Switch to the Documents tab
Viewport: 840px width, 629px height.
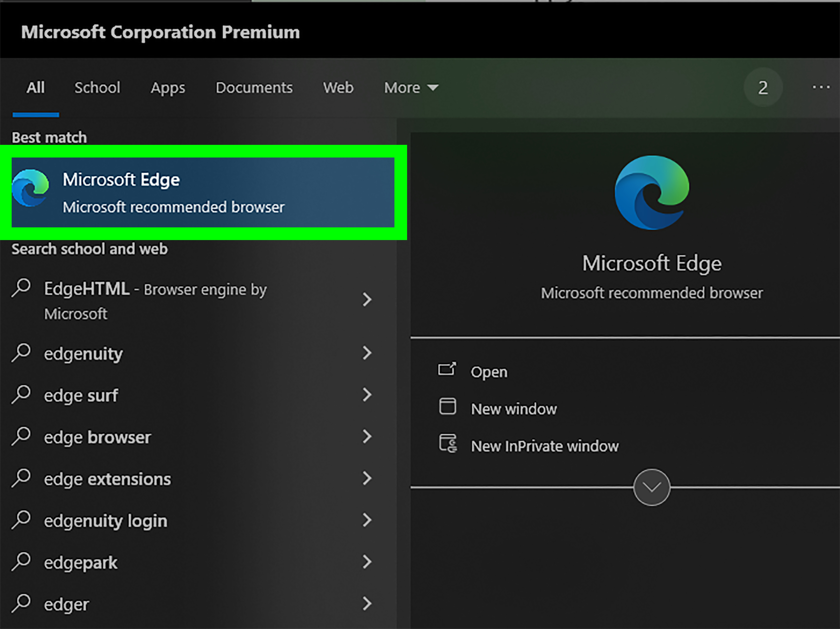tap(254, 88)
